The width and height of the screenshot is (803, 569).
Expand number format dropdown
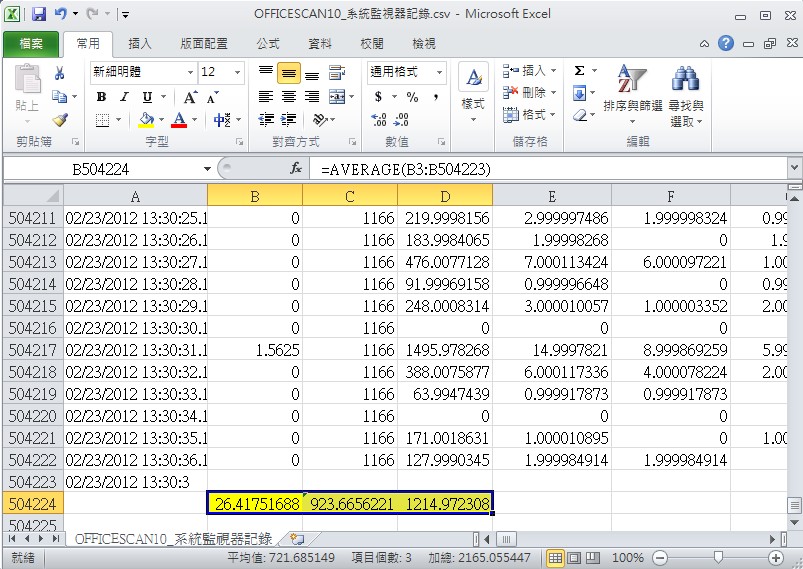click(439, 72)
